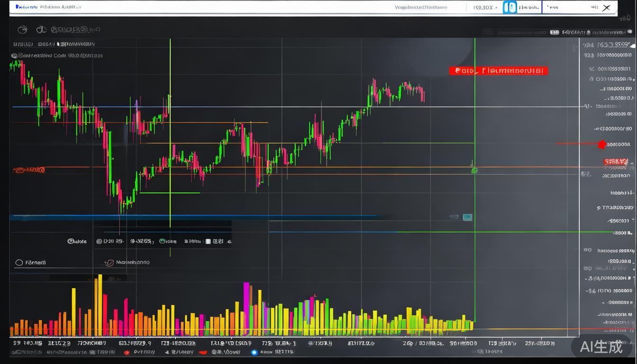Click the leaf icon beside indicator label
The height and width of the screenshot is (364, 637).
point(109,263)
